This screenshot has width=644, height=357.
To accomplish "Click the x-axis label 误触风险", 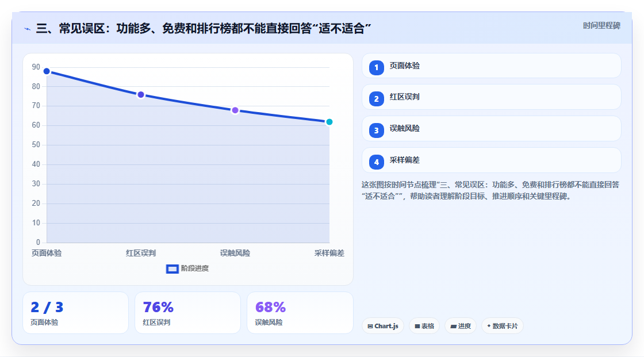I will click(235, 253).
